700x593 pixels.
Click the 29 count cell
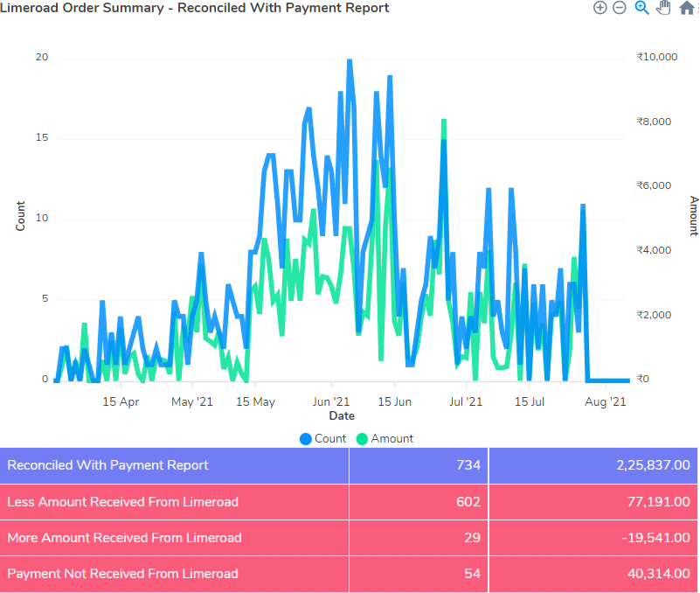pos(419,538)
